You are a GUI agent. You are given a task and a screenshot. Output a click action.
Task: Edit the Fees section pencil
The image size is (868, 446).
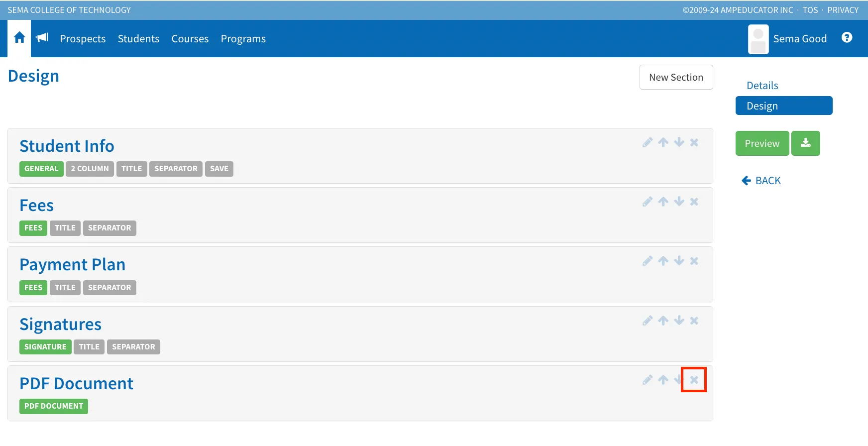tap(647, 202)
